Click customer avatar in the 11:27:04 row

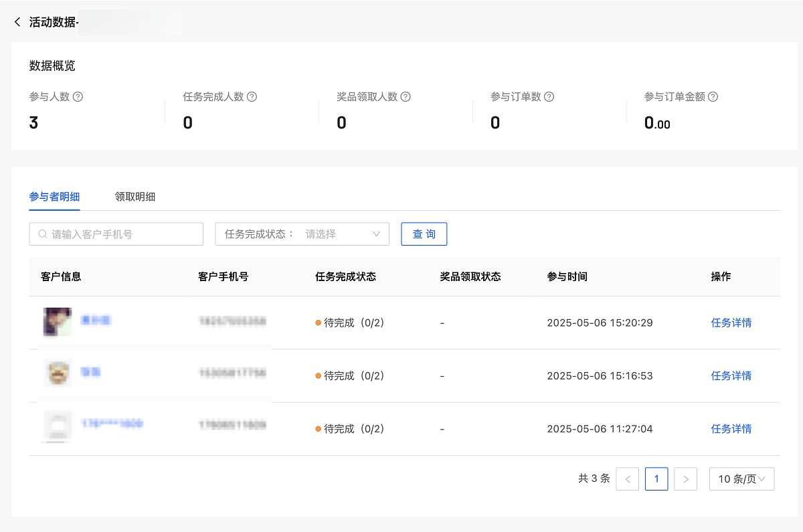58,426
